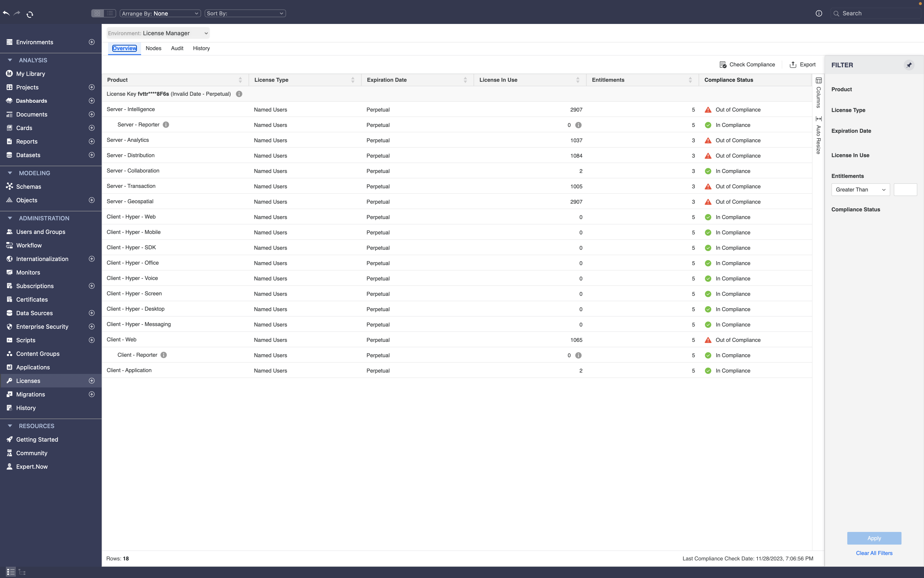Toggle tree view icon in bottom bar
This screenshot has height=578, width=924.
click(22, 572)
